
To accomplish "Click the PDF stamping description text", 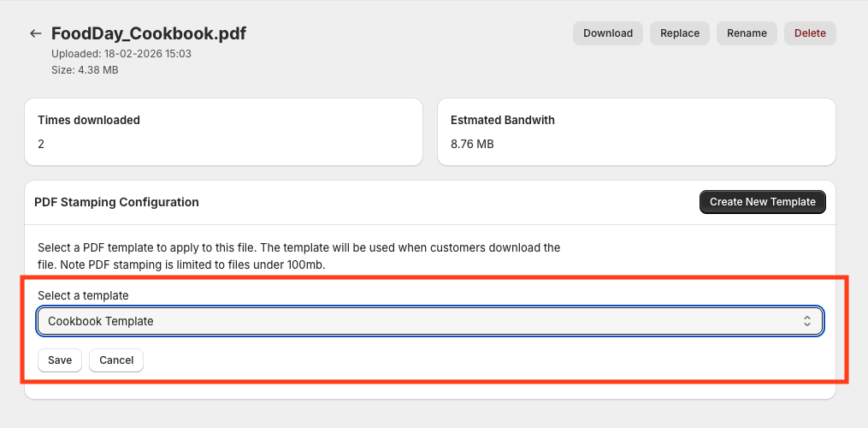I will (x=298, y=256).
